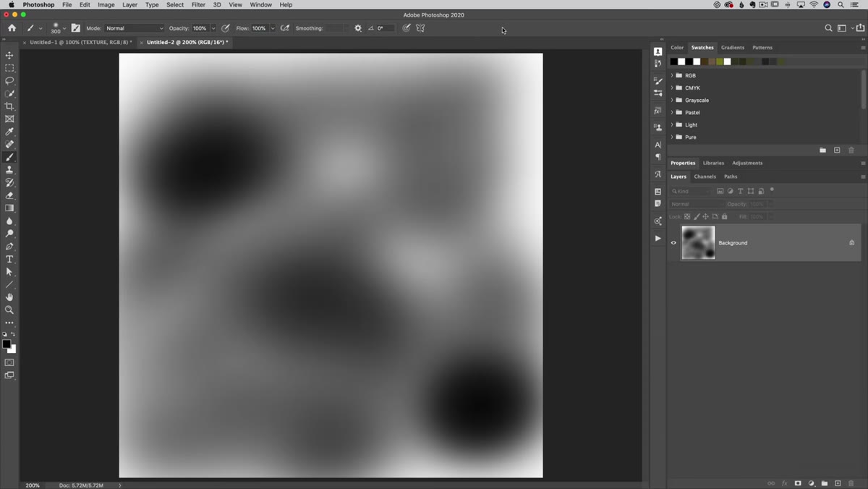Toggle pressure for size icon

pos(407,28)
